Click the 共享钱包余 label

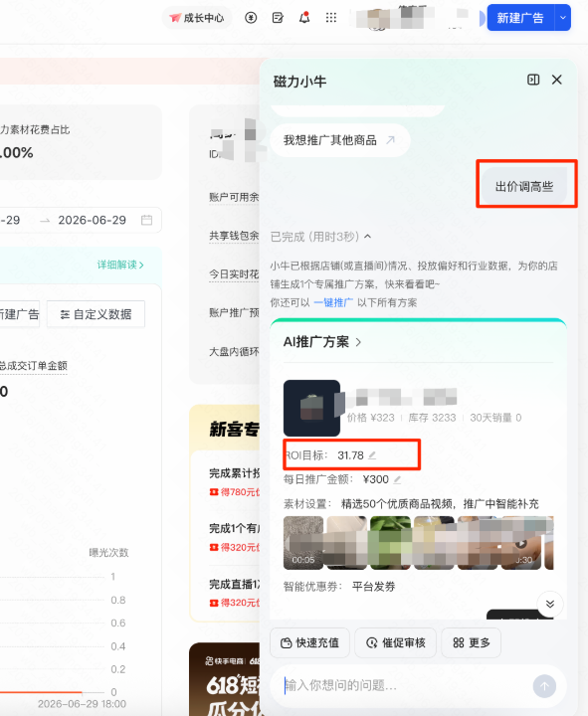coord(234,236)
